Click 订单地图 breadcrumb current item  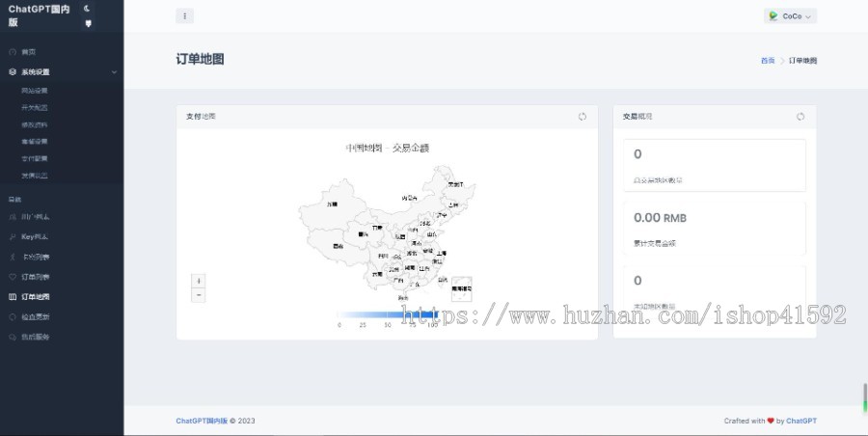point(802,61)
